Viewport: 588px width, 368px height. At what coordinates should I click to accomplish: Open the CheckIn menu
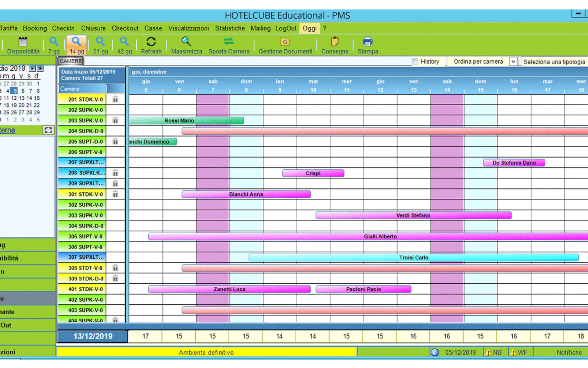[x=63, y=28]
